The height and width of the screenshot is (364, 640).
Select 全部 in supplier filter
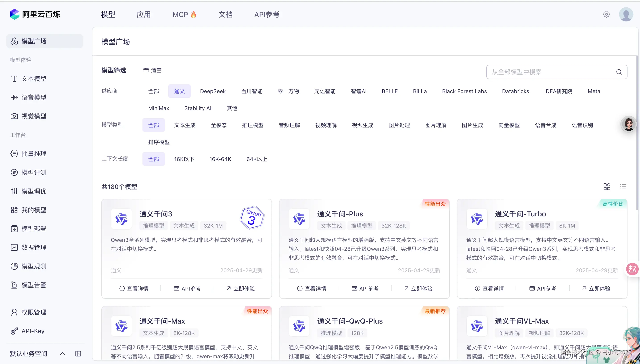click(153, 91)
